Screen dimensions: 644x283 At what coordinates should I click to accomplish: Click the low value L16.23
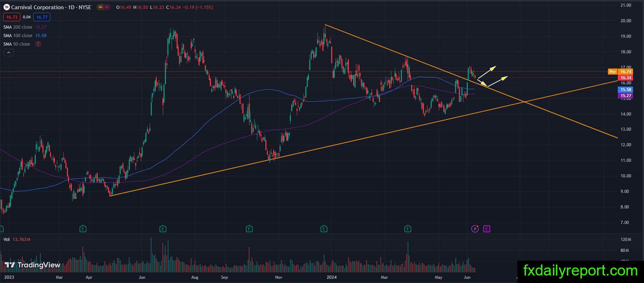157,7
